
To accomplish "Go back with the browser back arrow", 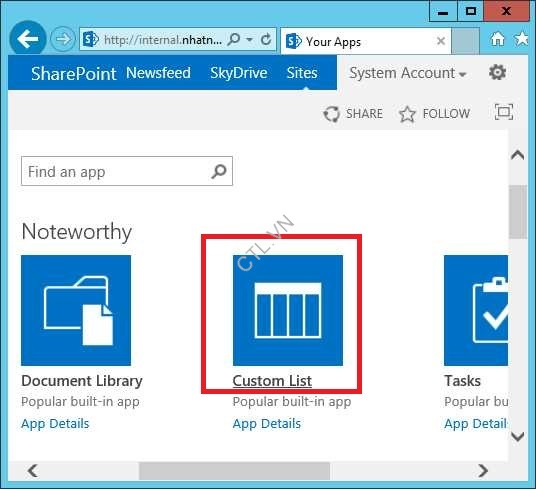I will coord(28,39).
